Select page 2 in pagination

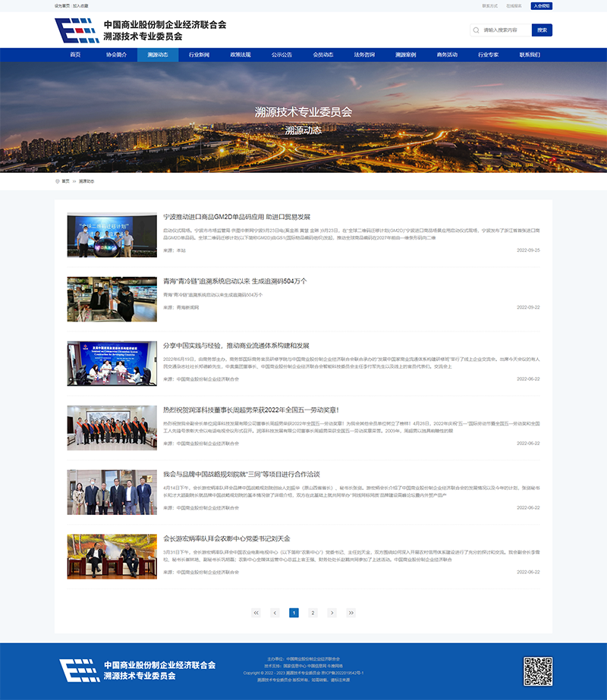[313, 612]
